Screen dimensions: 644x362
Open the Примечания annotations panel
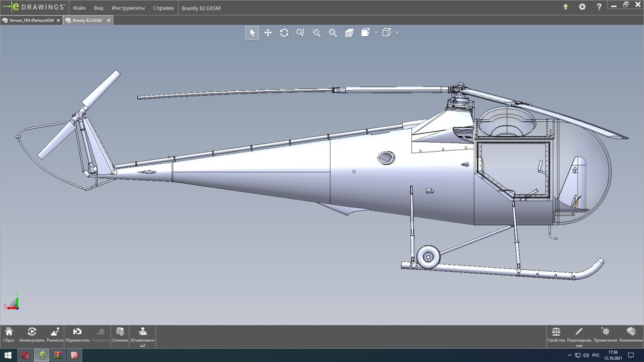coord(605,335)
